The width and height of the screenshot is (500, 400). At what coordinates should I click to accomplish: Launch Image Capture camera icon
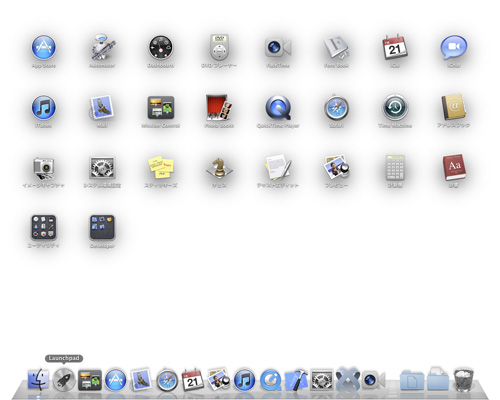[44, 168]
